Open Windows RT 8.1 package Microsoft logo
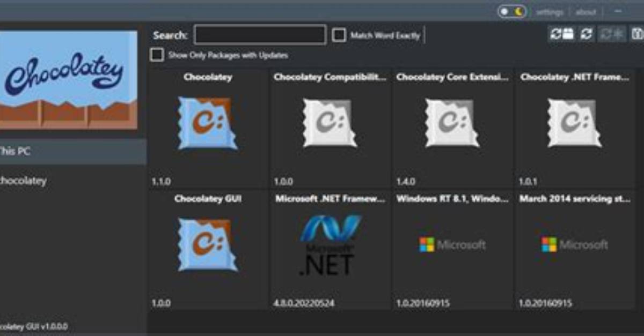This screenshot has width=644, height=336. [x=452, y=245]
